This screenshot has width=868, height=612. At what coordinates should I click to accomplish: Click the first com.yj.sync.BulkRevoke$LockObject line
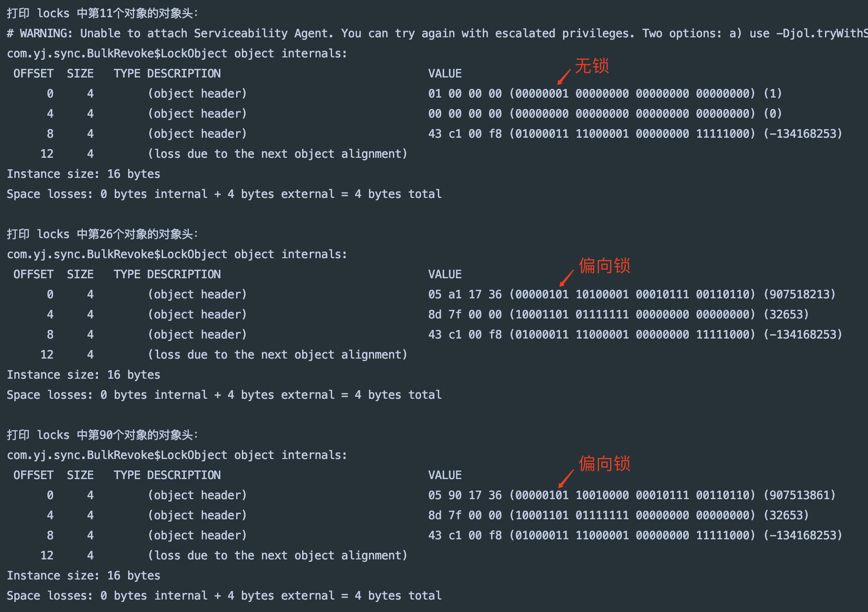click(177, 53)
